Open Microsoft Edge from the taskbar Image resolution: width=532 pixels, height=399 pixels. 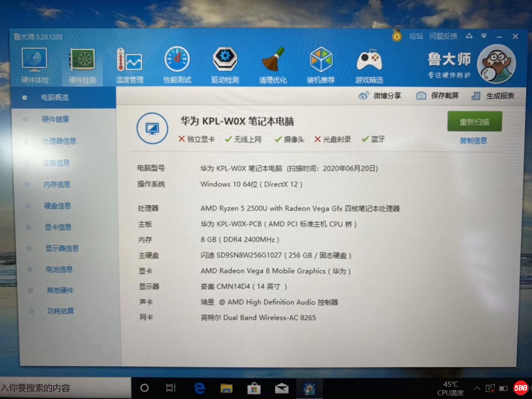click(199, 388)
